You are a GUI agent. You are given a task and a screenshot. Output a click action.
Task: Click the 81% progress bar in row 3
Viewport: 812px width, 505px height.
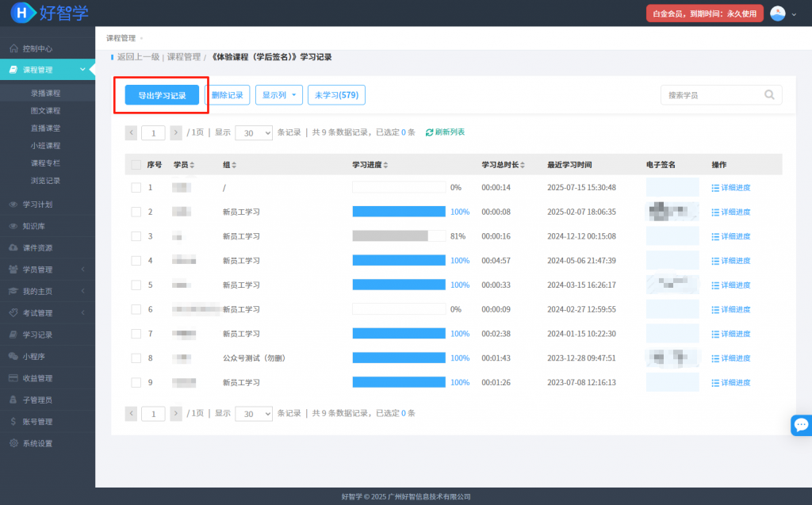(x=399, y=235)
